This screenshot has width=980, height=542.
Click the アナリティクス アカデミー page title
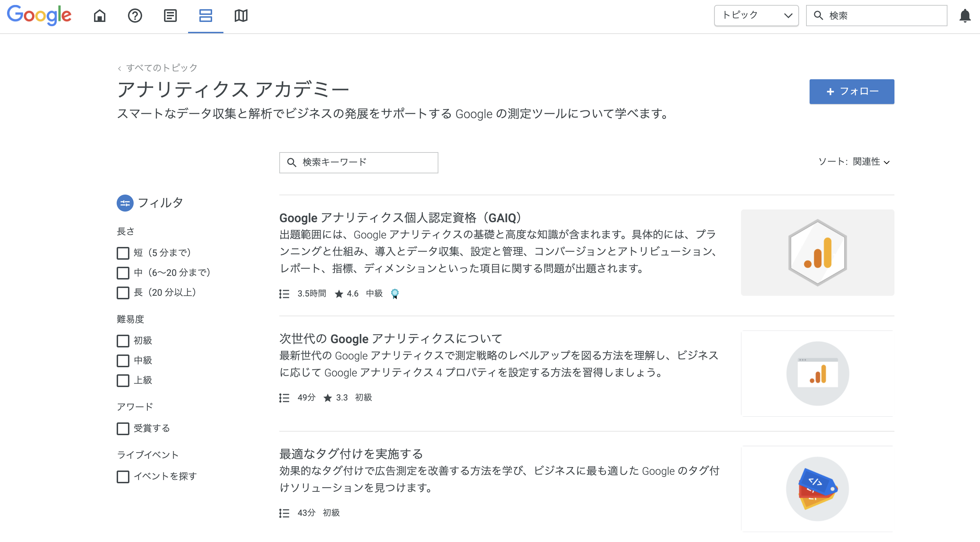click(233, 90)
